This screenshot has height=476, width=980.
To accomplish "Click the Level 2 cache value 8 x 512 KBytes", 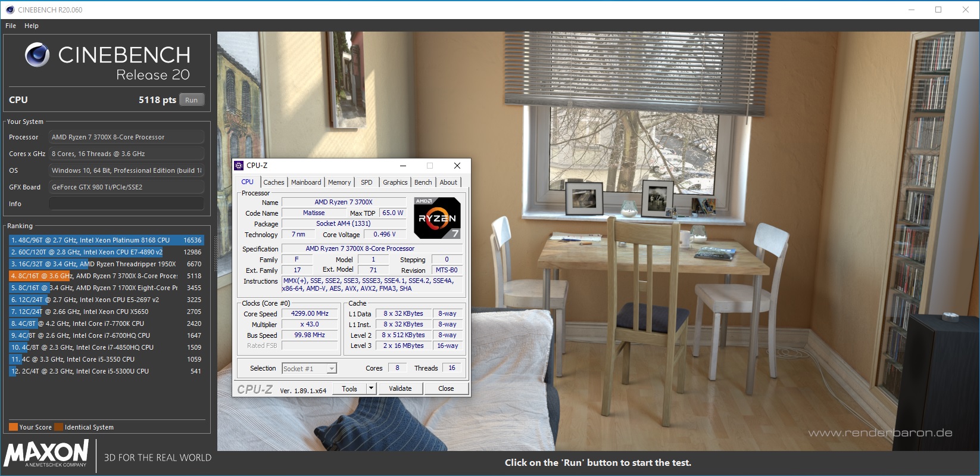I will (x=403, y=335).
